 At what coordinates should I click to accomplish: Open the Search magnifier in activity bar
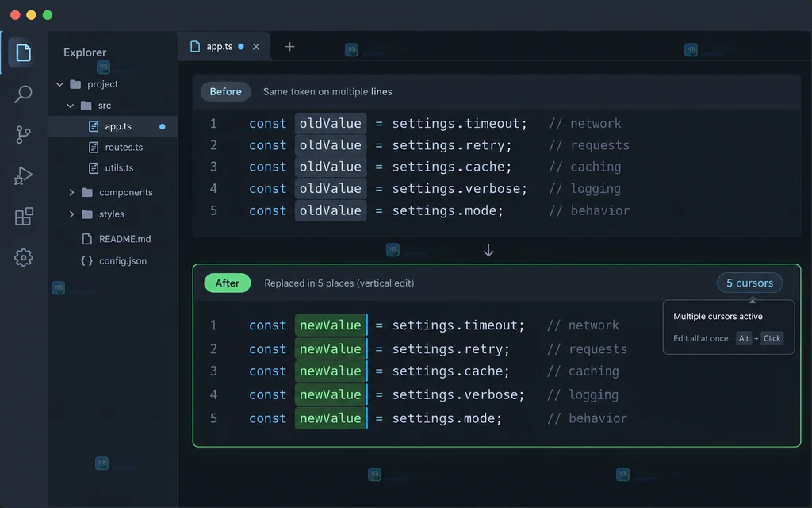[x=23, y=94]
